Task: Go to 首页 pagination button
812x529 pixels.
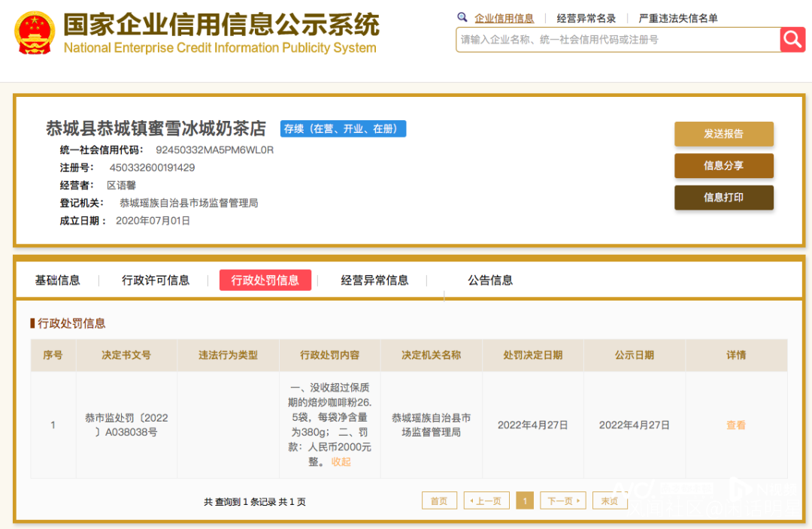Action: [439, 500]
